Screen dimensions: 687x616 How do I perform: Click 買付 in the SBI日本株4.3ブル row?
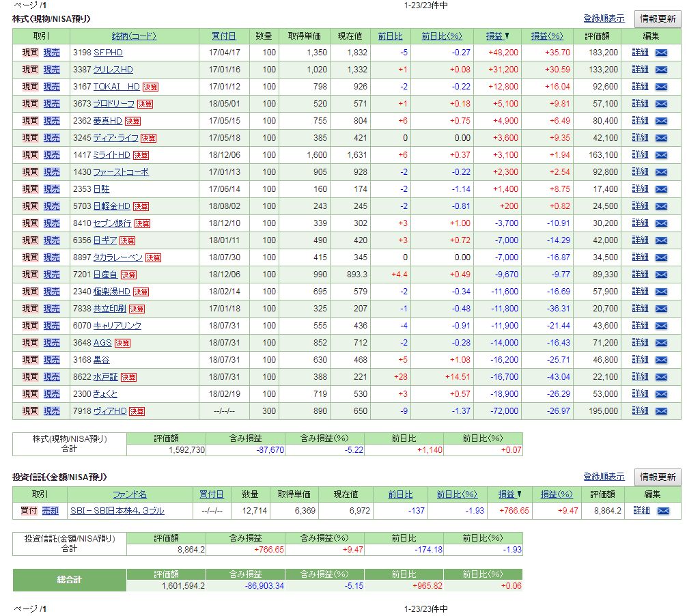click(29, 511)
